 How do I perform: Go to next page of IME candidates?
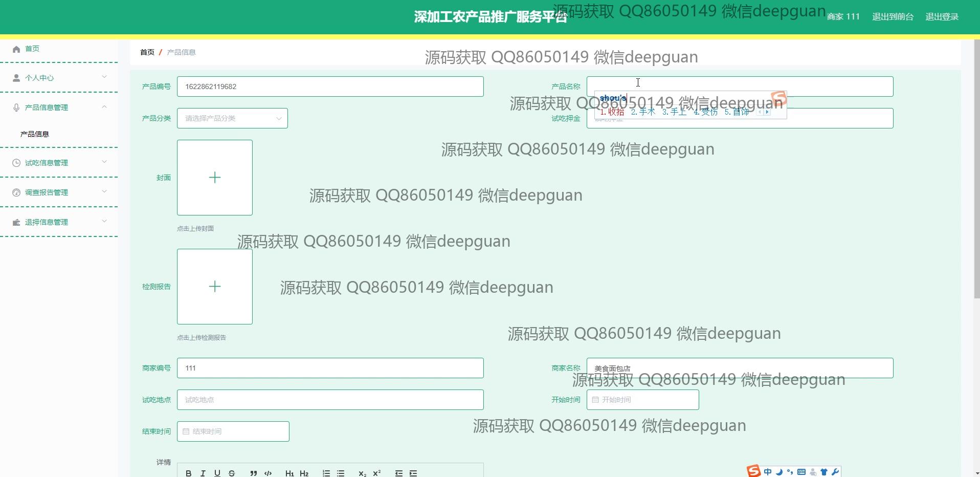(767, 112)
